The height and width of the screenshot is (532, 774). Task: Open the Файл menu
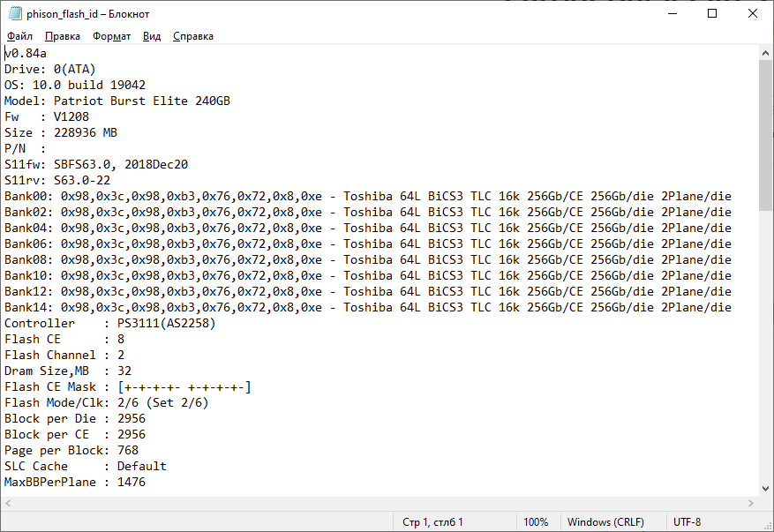19,36
